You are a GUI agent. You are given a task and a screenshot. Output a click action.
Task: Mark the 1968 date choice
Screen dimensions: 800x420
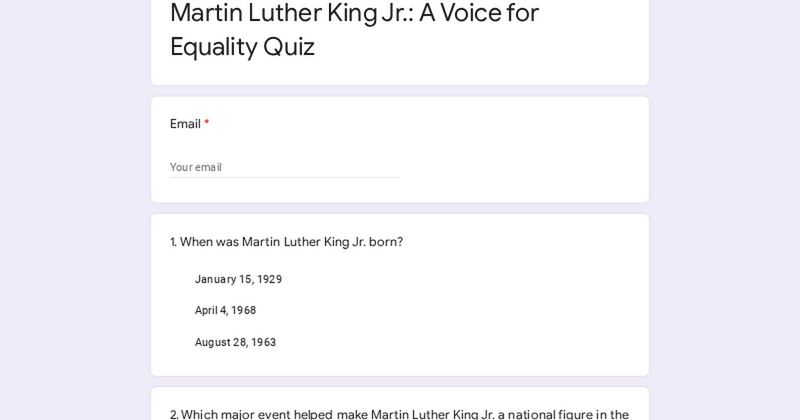tap(225, 310)
